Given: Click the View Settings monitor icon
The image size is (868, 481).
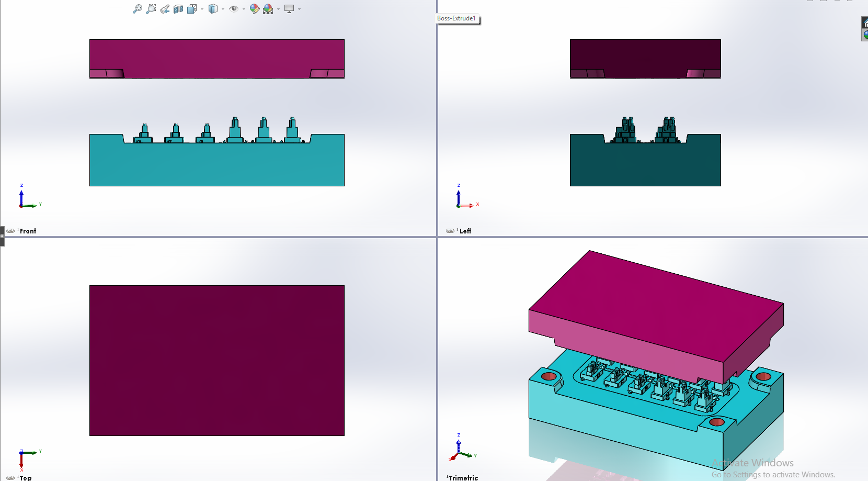Looking at the screenshot, I should click(x=289, y=9).
